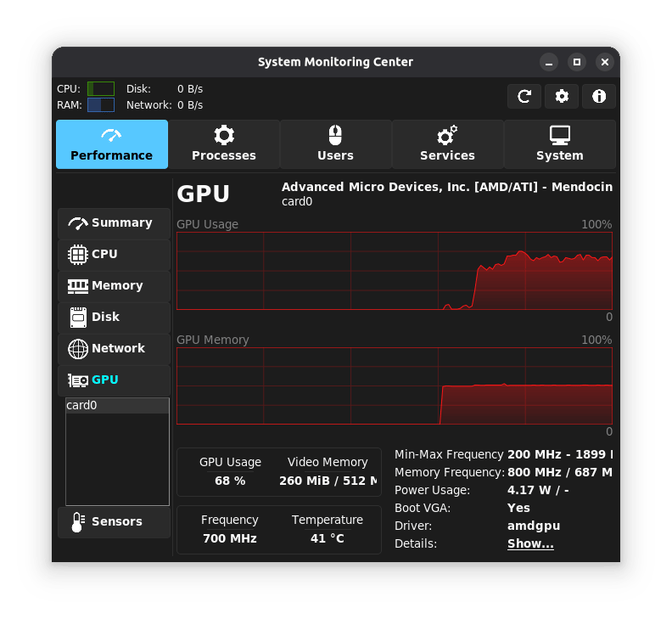Click the Processes tab gear icon
672x619 pixels.
click(x=224, y=136)
